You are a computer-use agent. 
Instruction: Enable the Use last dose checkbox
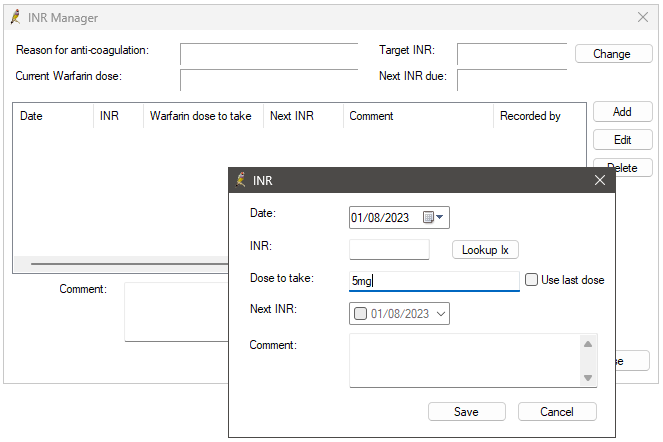pos(531,280)
